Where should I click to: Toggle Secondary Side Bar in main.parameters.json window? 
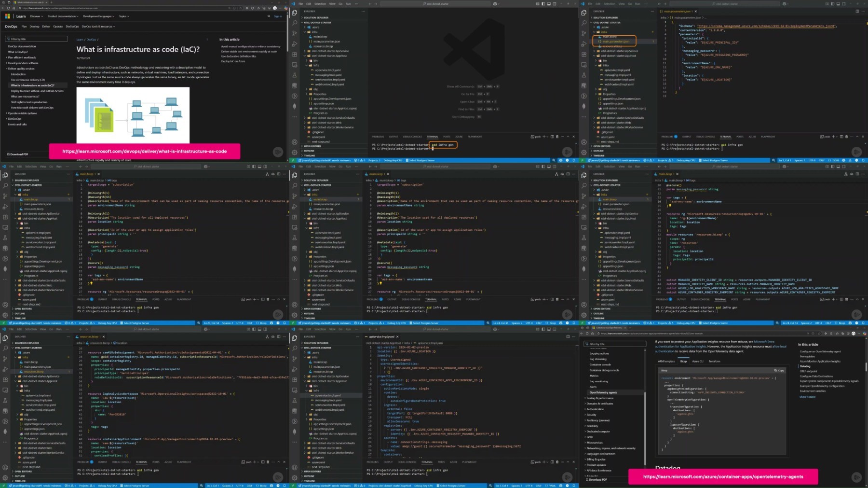pyautogui.click(x=844, y=4)
